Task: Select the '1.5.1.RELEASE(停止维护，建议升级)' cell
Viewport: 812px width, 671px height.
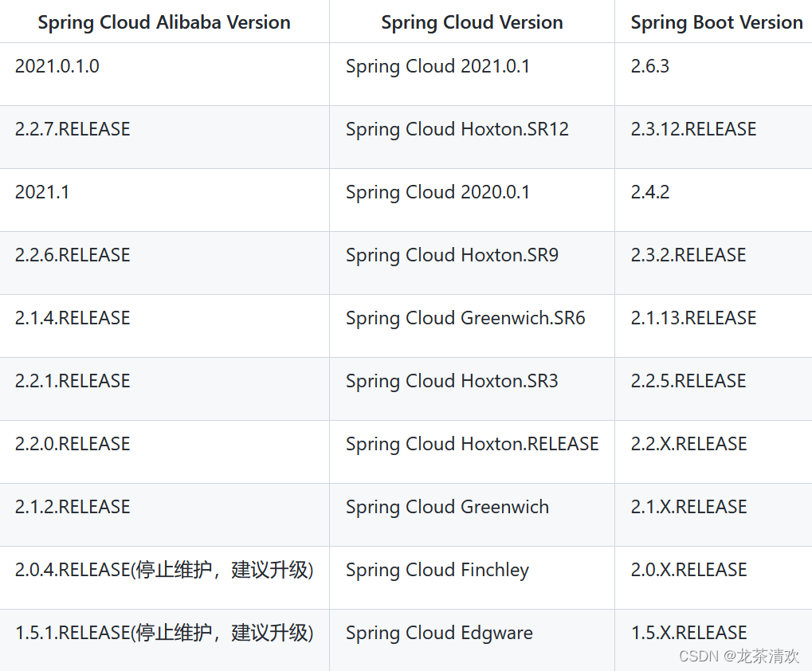Action: tap(164, 640)
